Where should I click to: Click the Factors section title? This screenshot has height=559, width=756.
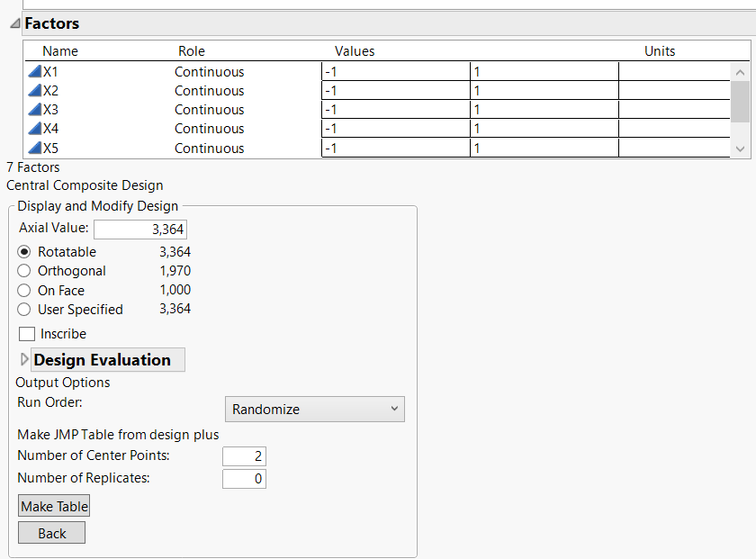52,23
